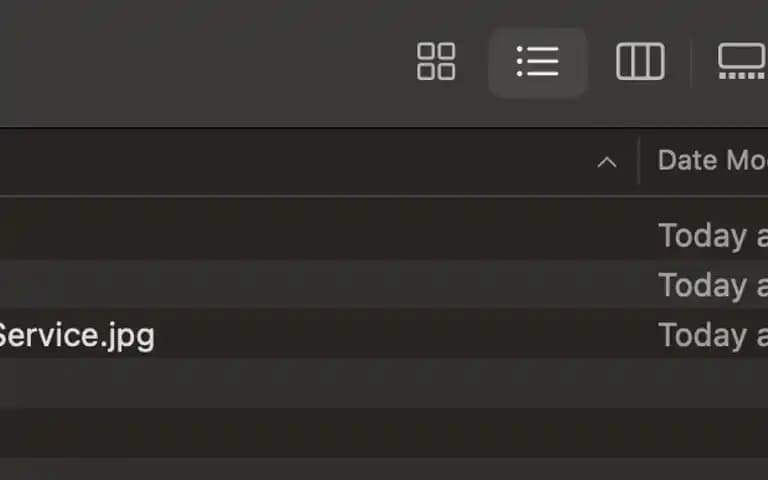This screenshot has width=768, height=480.
Task: Click the divider left of Date Modified
Action: point(639,161)
